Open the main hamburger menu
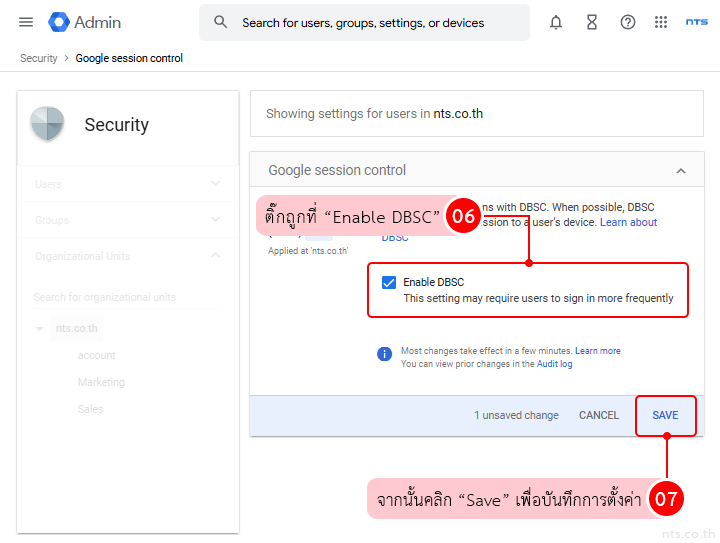 [26, 22]
